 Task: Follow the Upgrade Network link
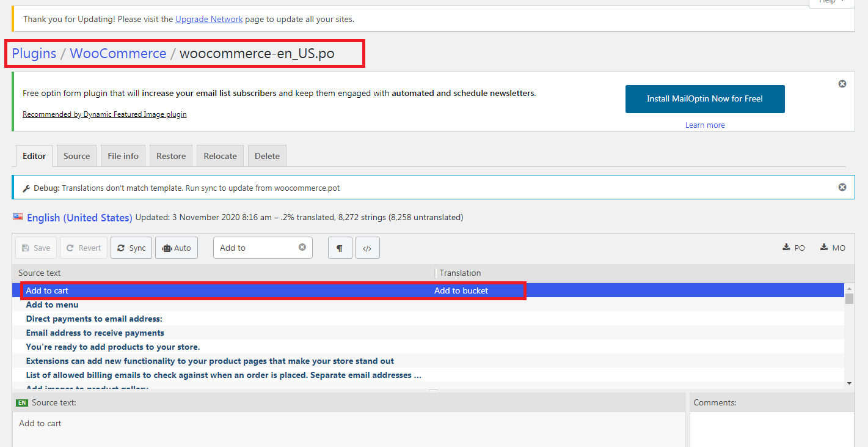209,19
